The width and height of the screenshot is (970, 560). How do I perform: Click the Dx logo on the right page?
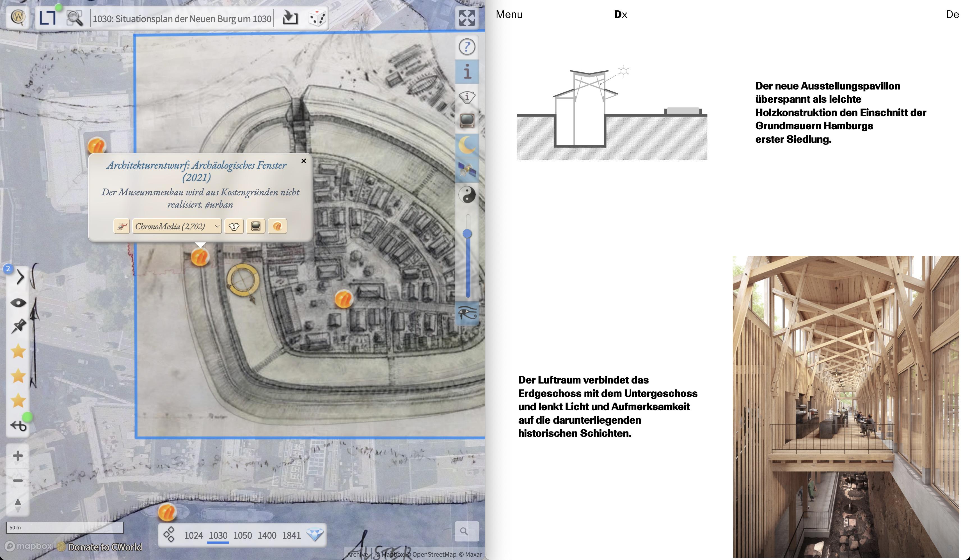point(620,15)
